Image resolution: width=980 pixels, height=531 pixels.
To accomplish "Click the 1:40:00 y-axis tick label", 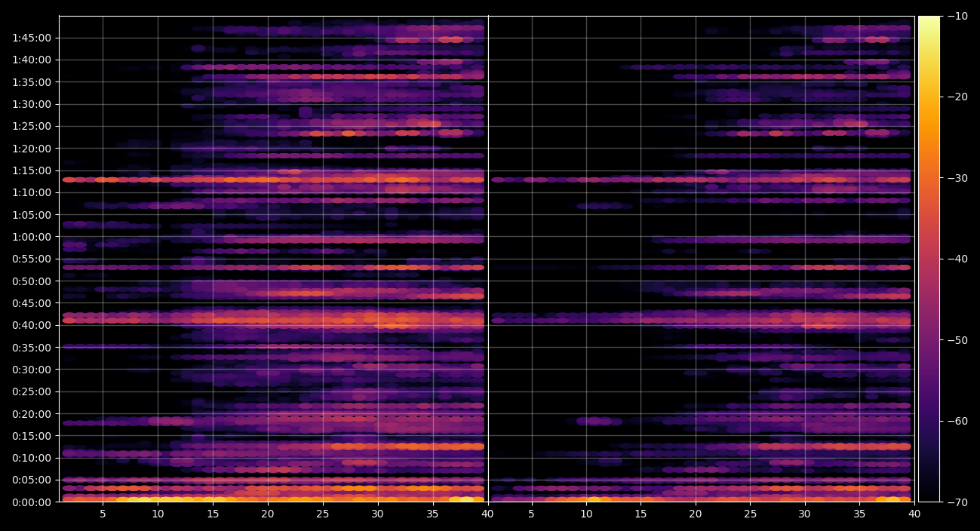I will (x=32, y=60).
